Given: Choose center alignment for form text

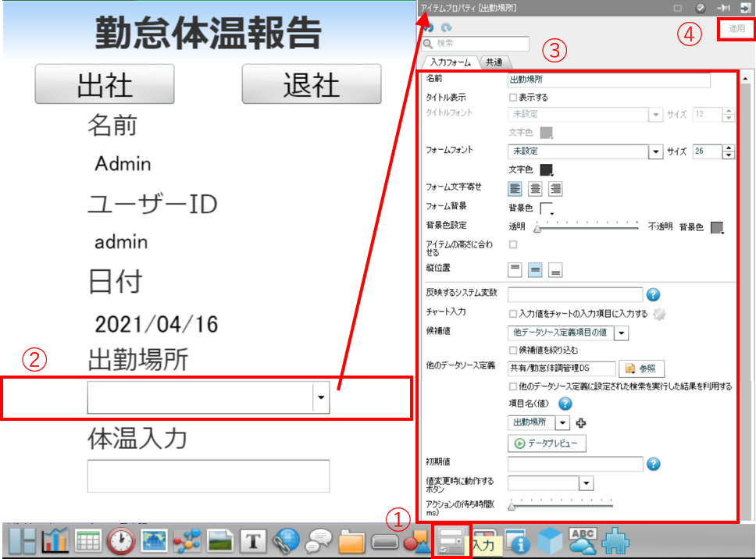Looking at the screenshot, I should click(x=535, y=188).
